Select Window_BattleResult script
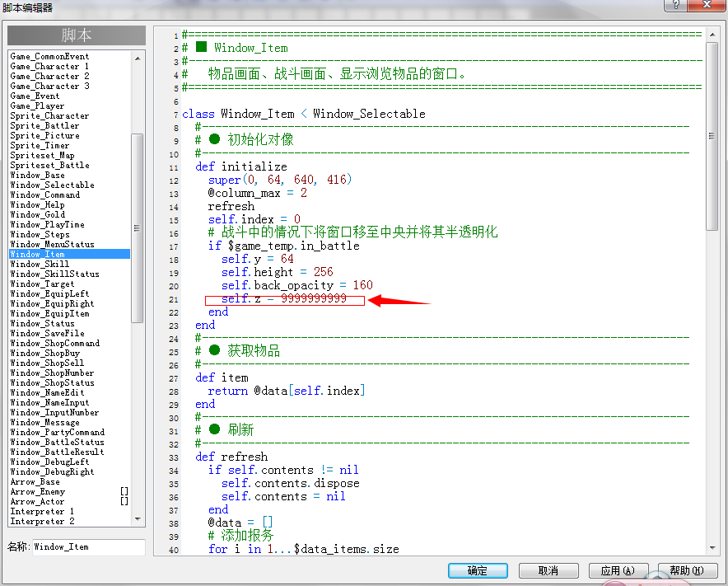The width and height of the screenshot is (728, 586). (57, 452)
